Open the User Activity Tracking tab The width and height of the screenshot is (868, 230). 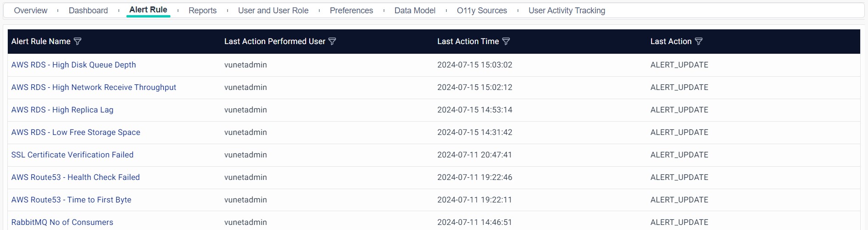(x=567, y=11)
